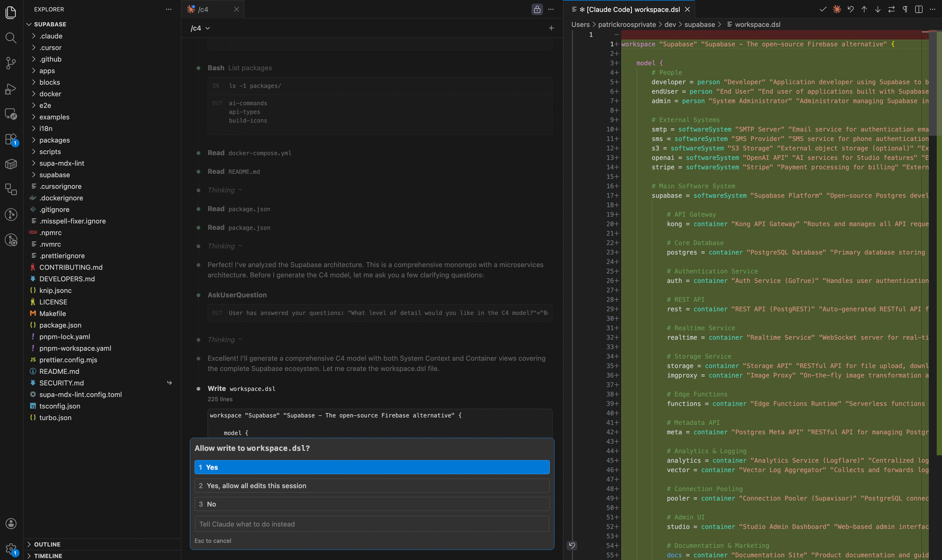Open the Manage gear icon
This screenshot has height=560, width=942.
click(x=11, y=549)
